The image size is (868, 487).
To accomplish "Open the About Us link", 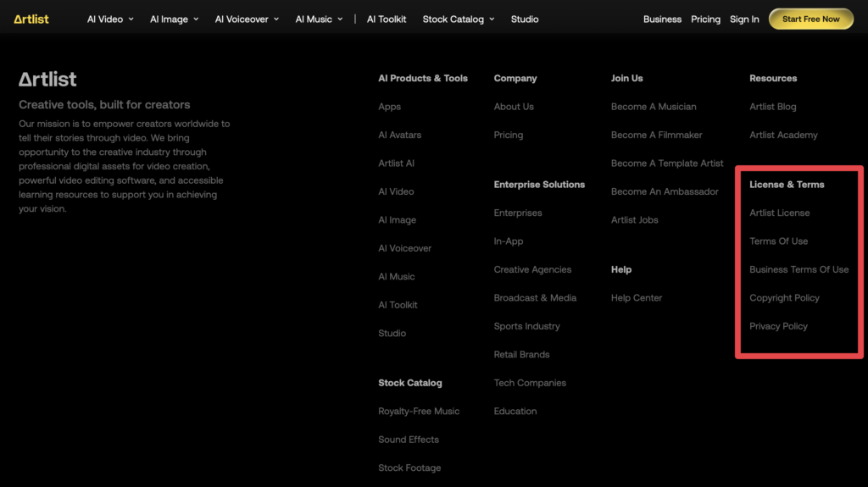I will [514, 106].
